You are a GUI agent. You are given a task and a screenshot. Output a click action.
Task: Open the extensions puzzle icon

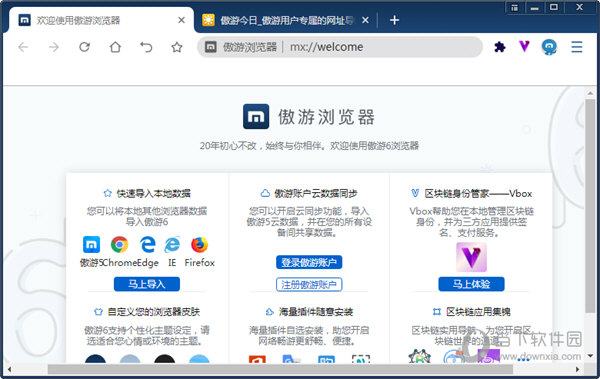[x=500, y=47]
